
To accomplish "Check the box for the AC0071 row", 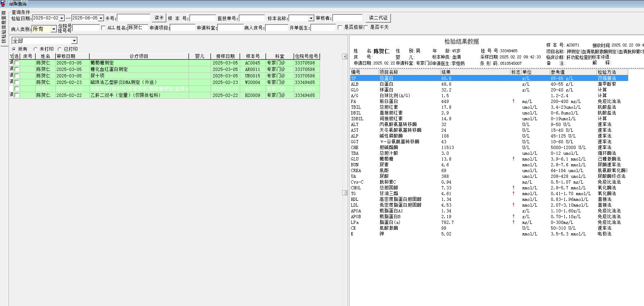I will point(17,89).
